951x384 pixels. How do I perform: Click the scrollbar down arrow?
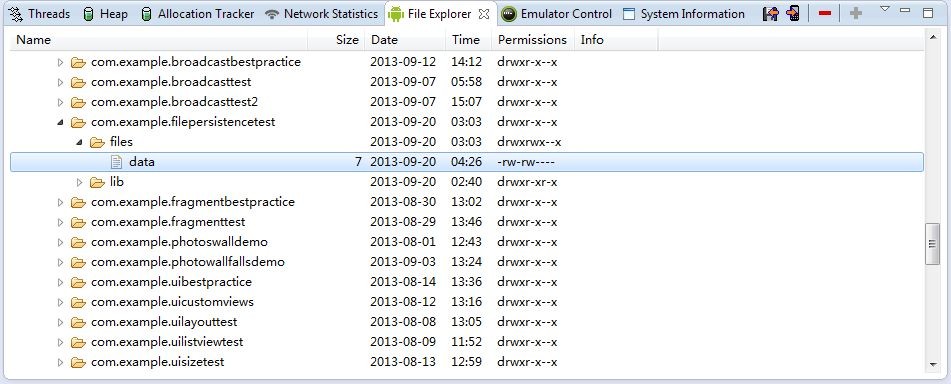click(933, 365)
